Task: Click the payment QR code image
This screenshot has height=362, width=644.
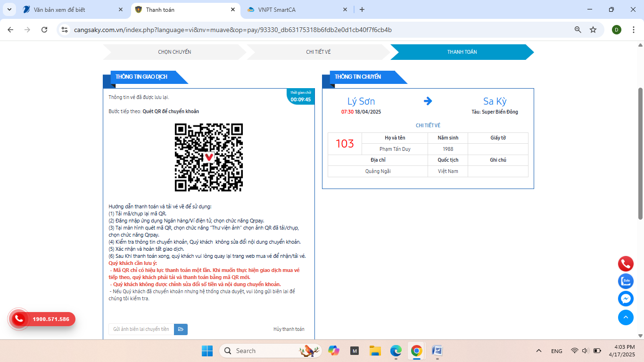Action: click(208, 157)
